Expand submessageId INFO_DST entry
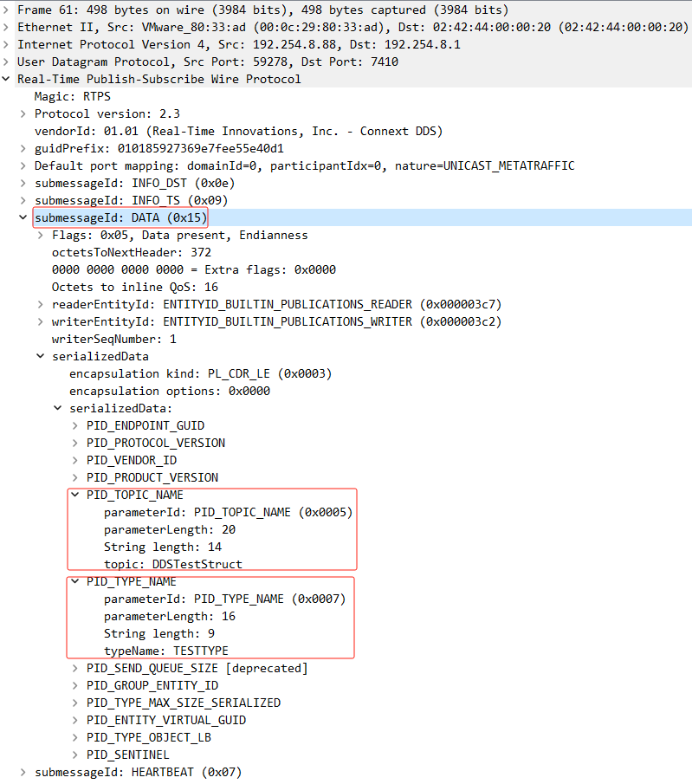Image resolution: width=692 pixels, height=784 pixels. [23, 183]
